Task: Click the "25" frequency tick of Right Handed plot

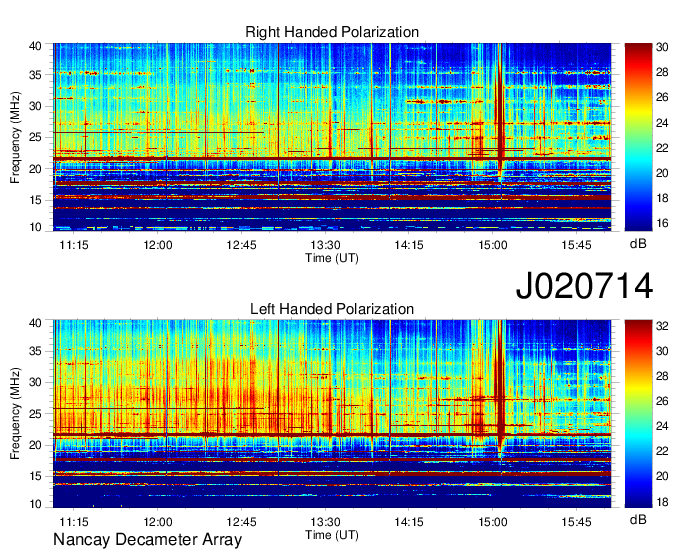Action: tap(35, 137)
